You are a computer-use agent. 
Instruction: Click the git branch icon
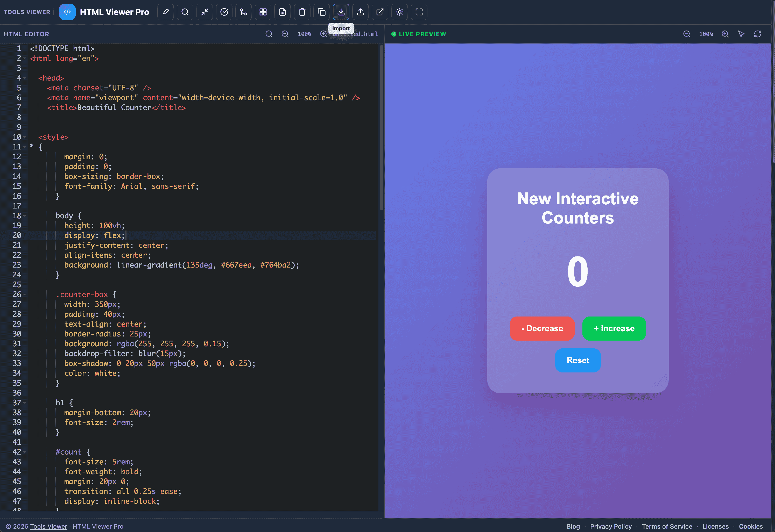pos(244,12)
